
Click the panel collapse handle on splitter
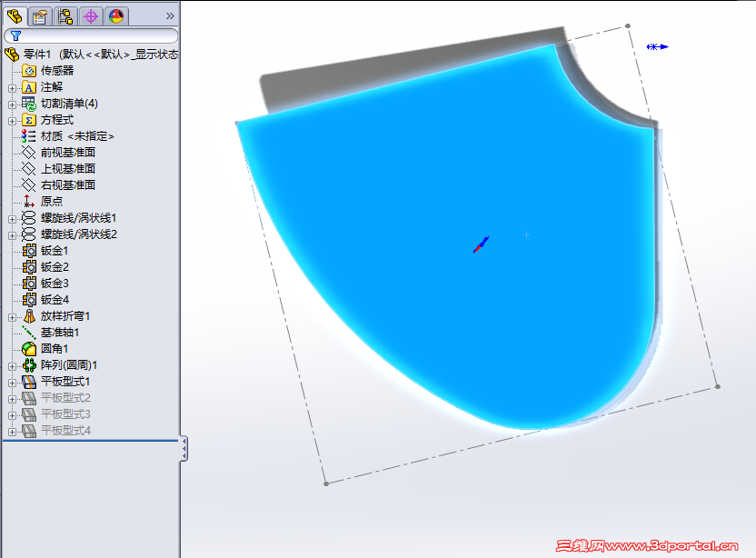pyautogui.click(x=184, y=449)
